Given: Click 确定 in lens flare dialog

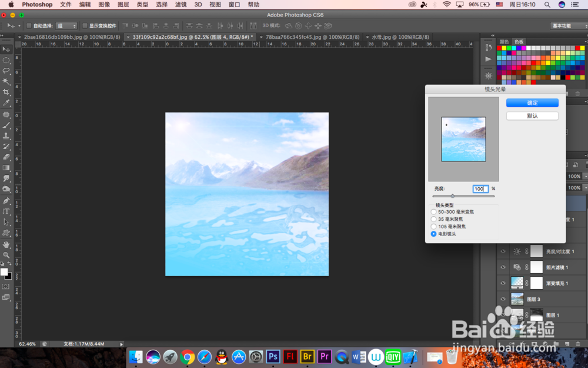Looking at the screenshot, I should click(532, 102).
